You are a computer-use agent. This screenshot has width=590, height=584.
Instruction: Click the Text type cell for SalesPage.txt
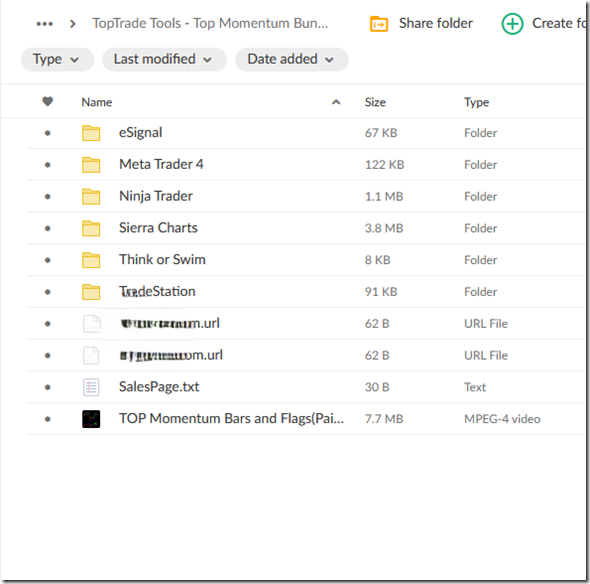[475, 387]
